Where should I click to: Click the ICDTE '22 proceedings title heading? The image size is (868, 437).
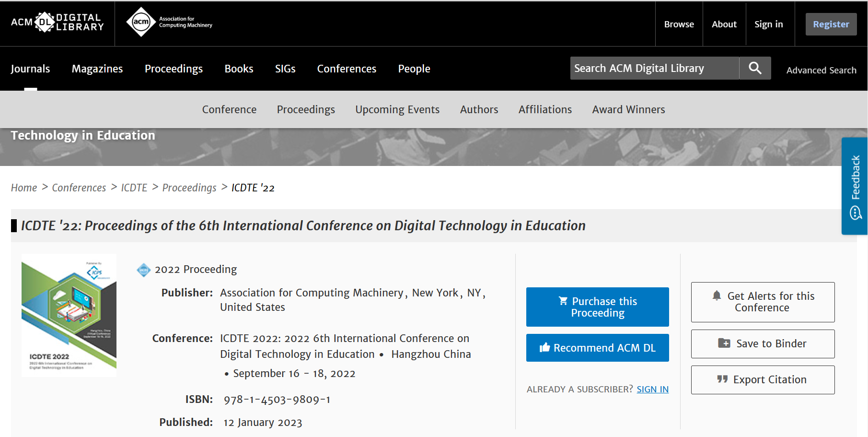click(303, 225)
